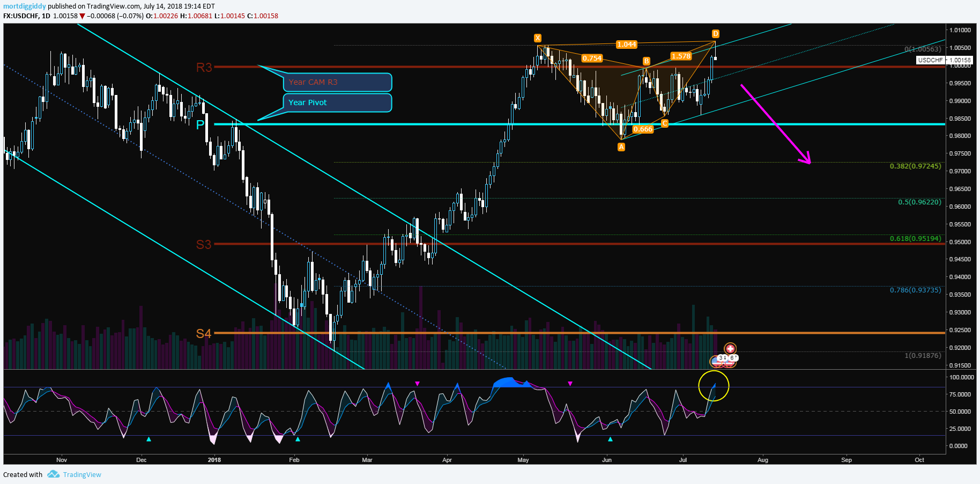This screenshot has width=980, height=484.
Task: Click the Aug label on the time axis
Action: point(763,460)
